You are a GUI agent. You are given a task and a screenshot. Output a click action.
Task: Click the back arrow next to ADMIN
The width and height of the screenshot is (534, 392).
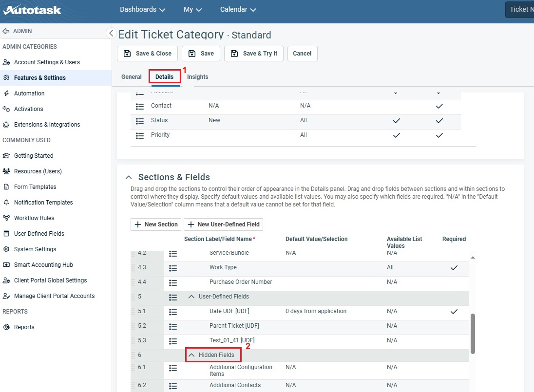7,30
